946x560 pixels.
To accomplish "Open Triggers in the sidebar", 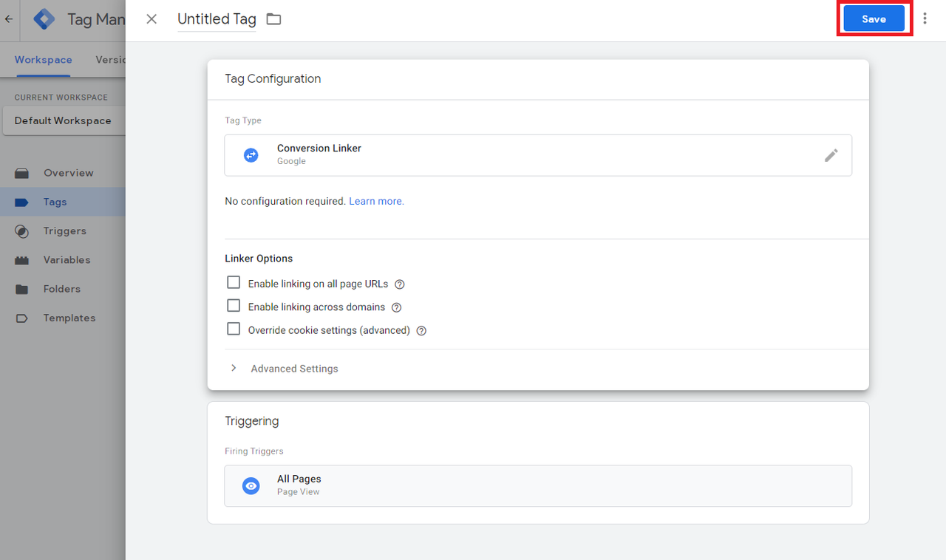I will click(x=63, y=231).
